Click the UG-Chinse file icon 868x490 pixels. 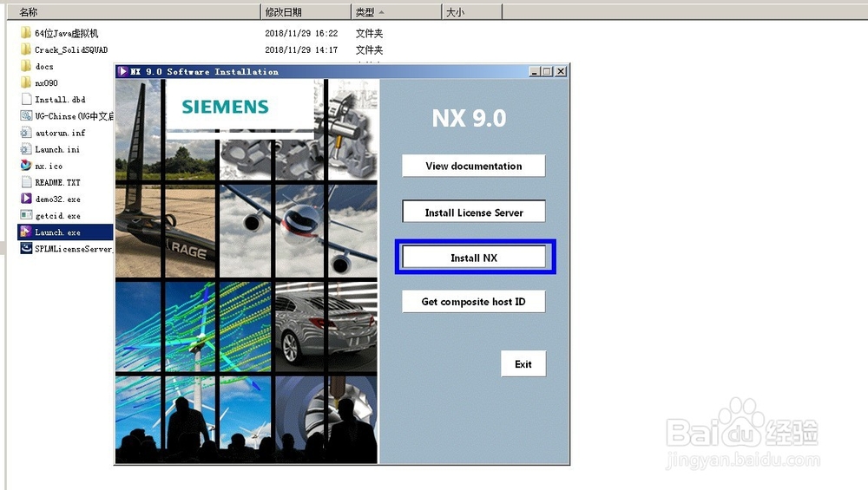pyautogui.click(x=26, y=116)
